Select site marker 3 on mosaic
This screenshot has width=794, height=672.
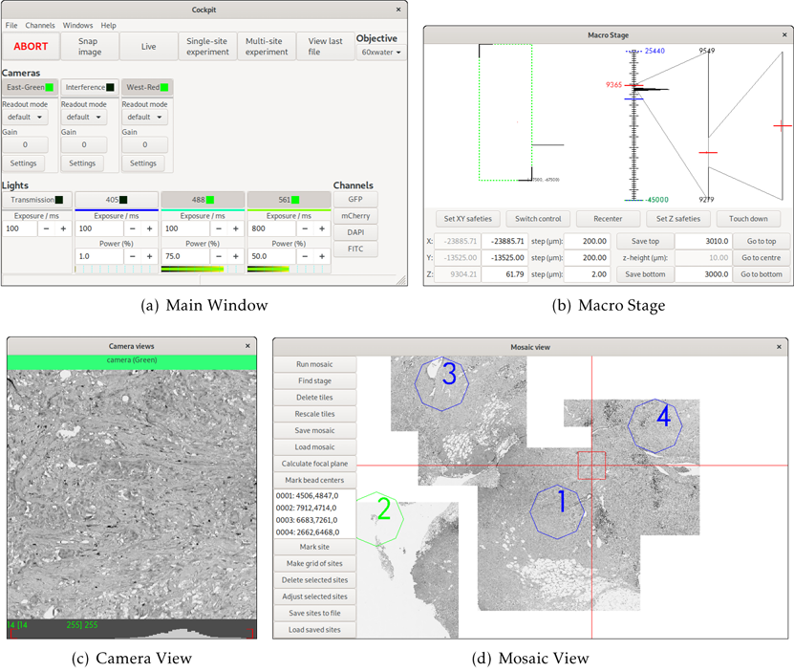[441, 383]
